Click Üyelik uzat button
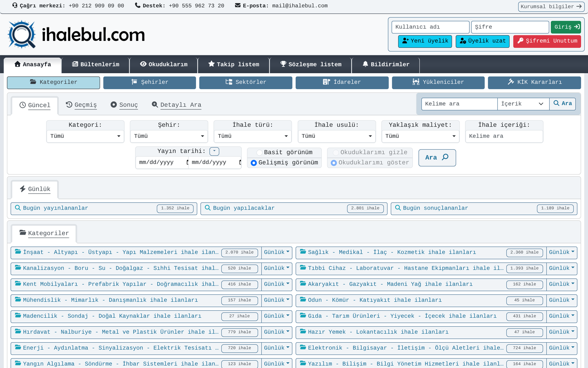 pos(483,41)
